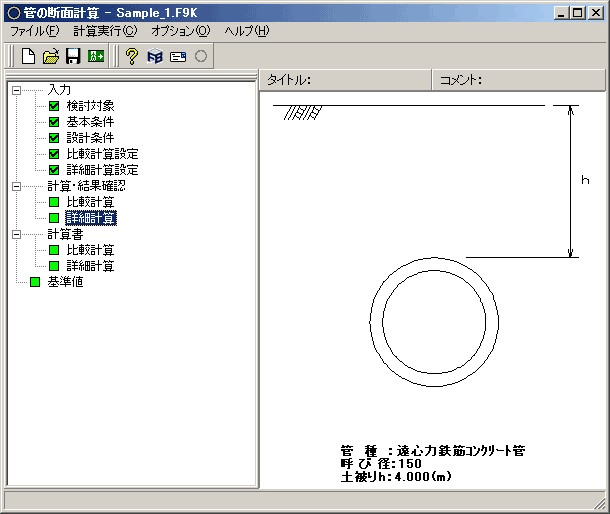Click the コメント: header field
This screenshot has height=514, width=610.
click(x=519, y=80)
